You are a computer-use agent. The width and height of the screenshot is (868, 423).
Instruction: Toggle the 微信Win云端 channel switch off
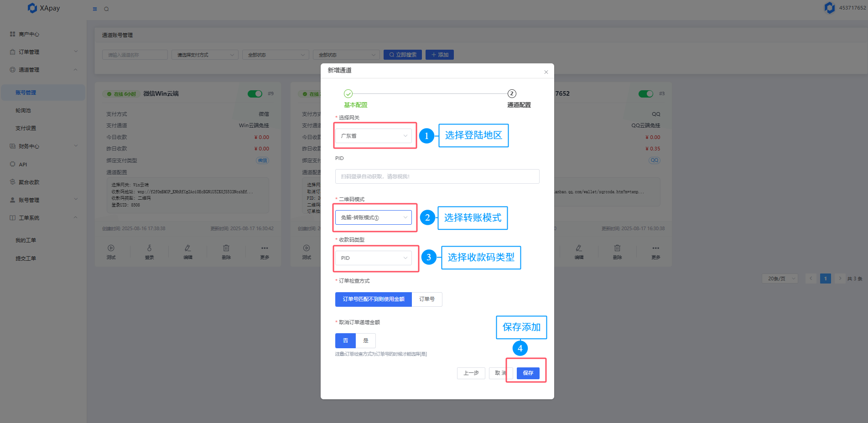(255, 94)
